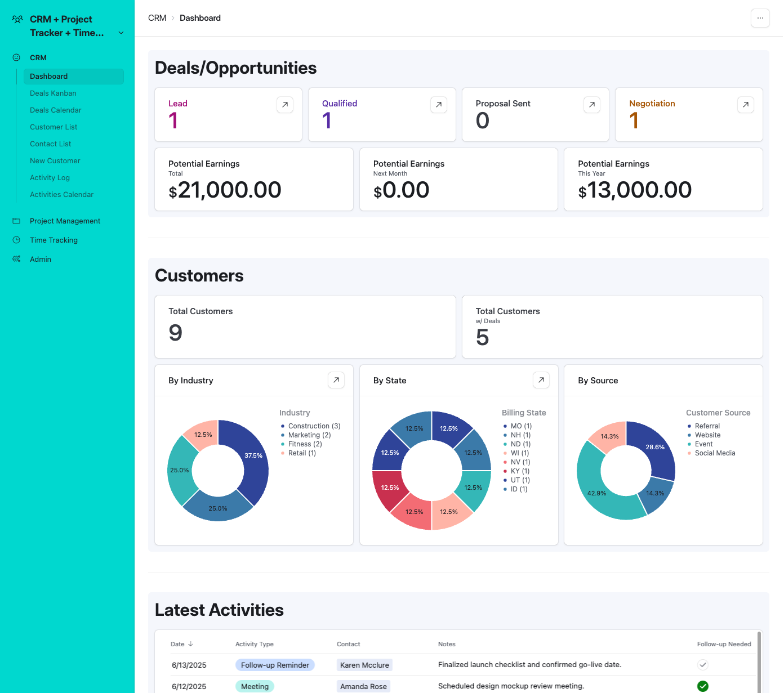Open the Negotiation deals expand arrow
The height and width of the screenshot is (693, 784).
tap(745, 105)
